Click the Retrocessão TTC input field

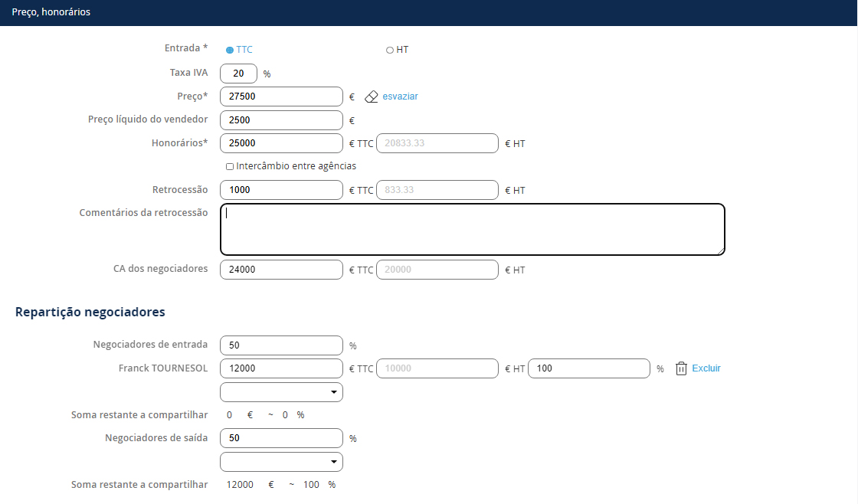coord(281,190)
